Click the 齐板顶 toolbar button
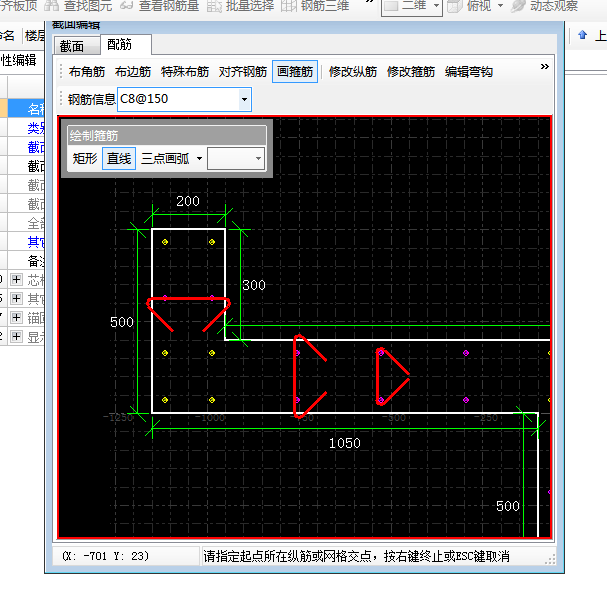 18,5
